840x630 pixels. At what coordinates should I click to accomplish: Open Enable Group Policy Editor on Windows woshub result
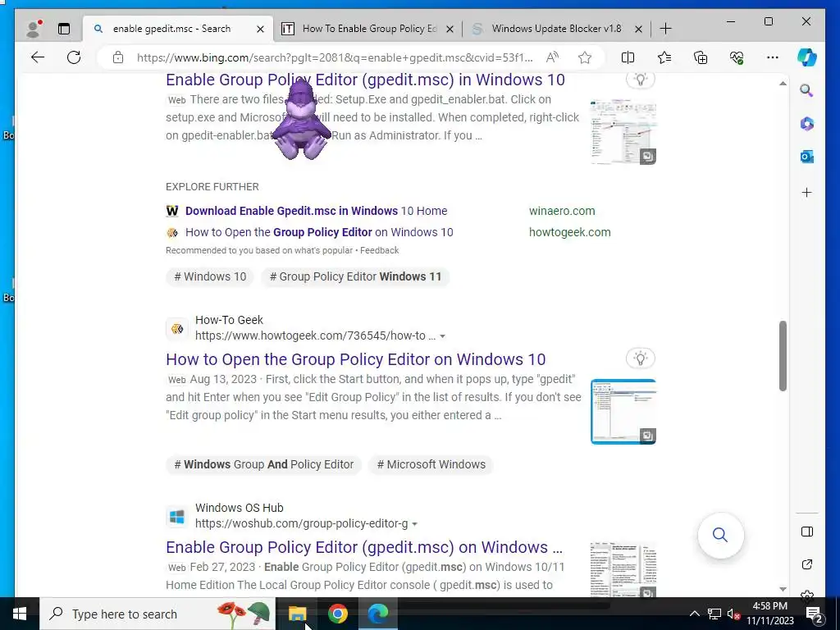tap(364, 547)
